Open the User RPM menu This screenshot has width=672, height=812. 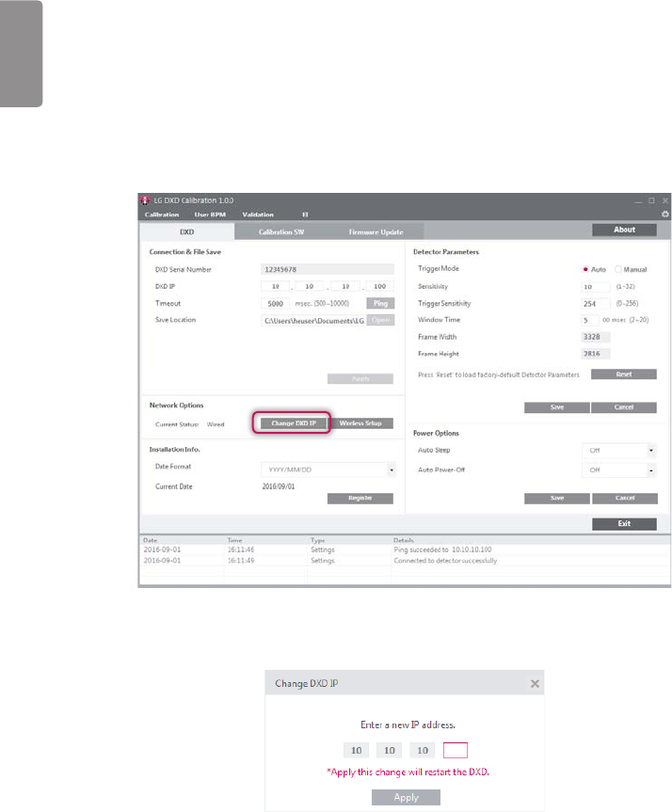coord(210,215)
